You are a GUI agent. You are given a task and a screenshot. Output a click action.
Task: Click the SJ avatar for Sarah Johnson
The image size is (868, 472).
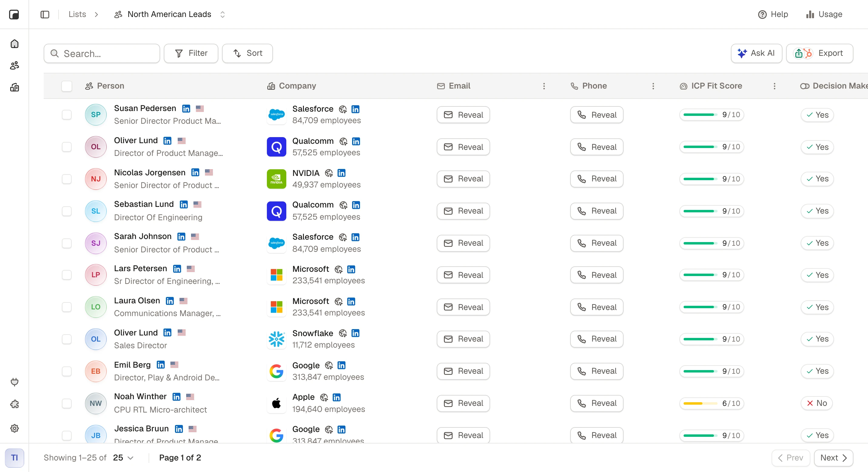point(96,243)
